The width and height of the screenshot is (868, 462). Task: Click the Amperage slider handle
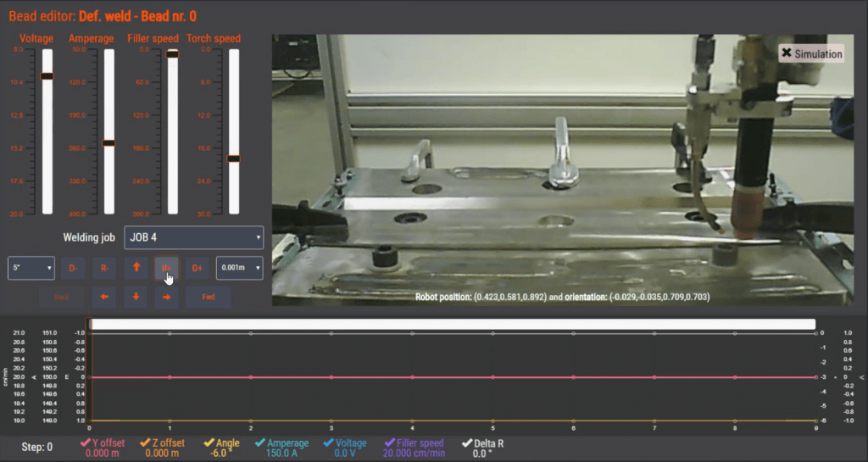pyautogui.click(x=109, y=143)
